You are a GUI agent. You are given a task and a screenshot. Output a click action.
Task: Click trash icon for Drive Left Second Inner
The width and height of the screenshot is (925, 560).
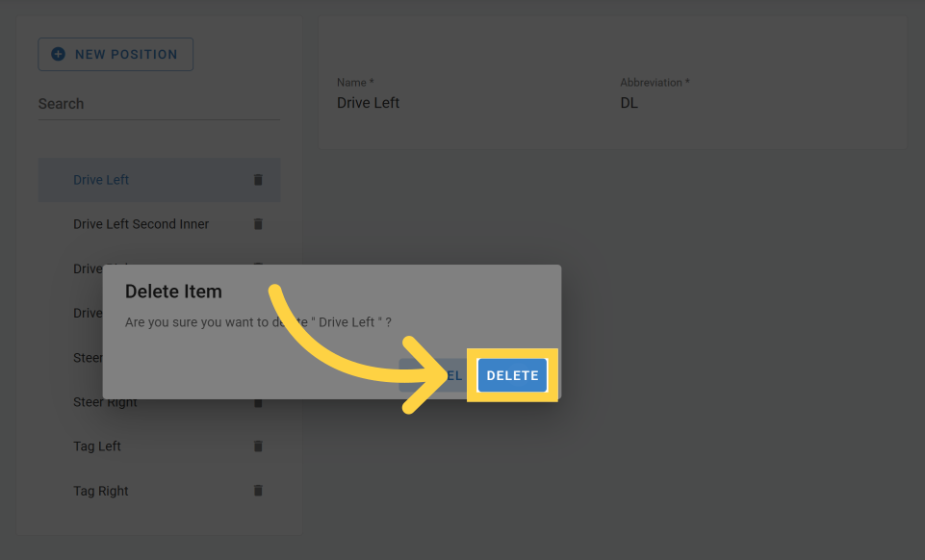pos(258,224)
